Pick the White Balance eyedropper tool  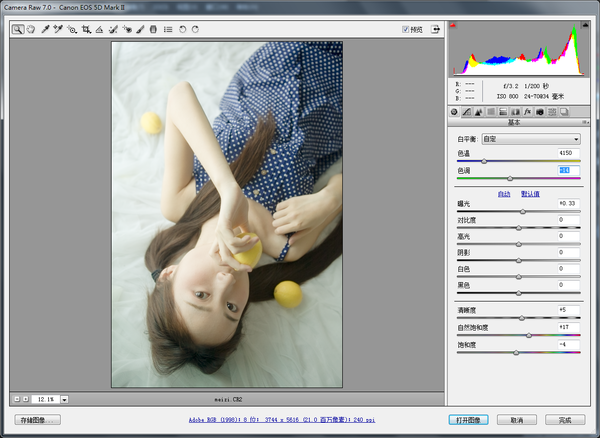tap(45, 30)
